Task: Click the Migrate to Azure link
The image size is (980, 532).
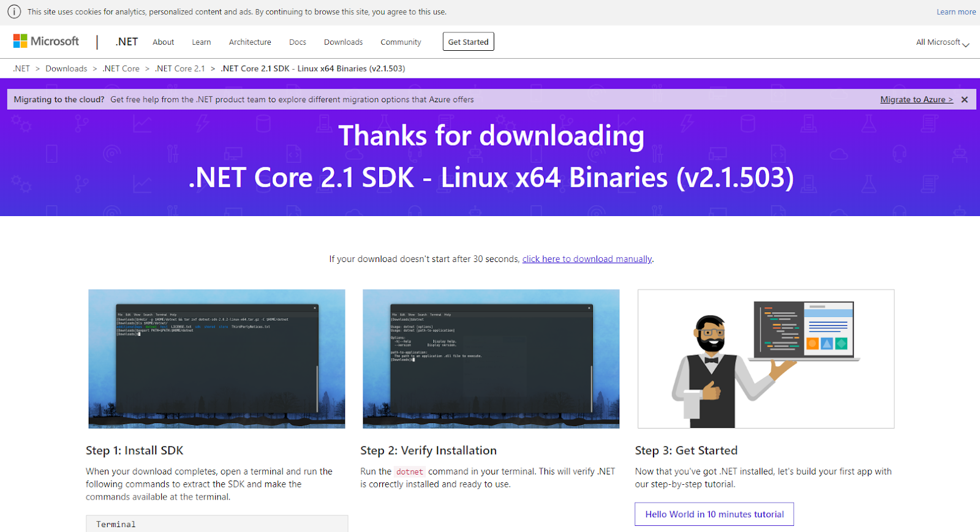Action: pyautogui.click(x=917, y=99)
